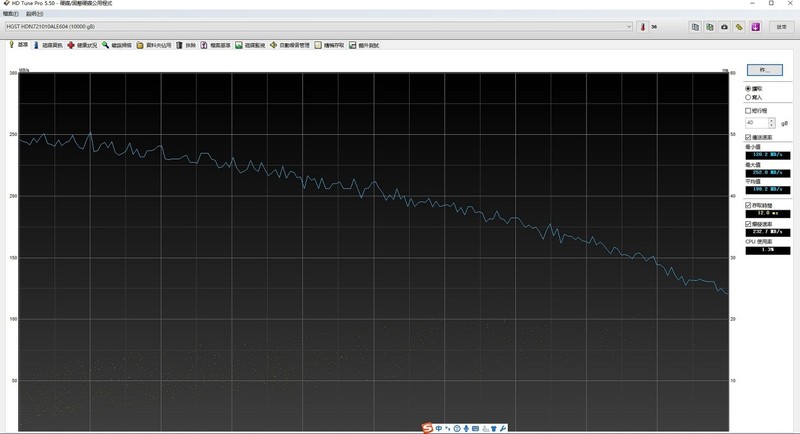This screenshot has width=800, height=434.
Task: Open Extra Tests tab
Action: tap(364, 45)
